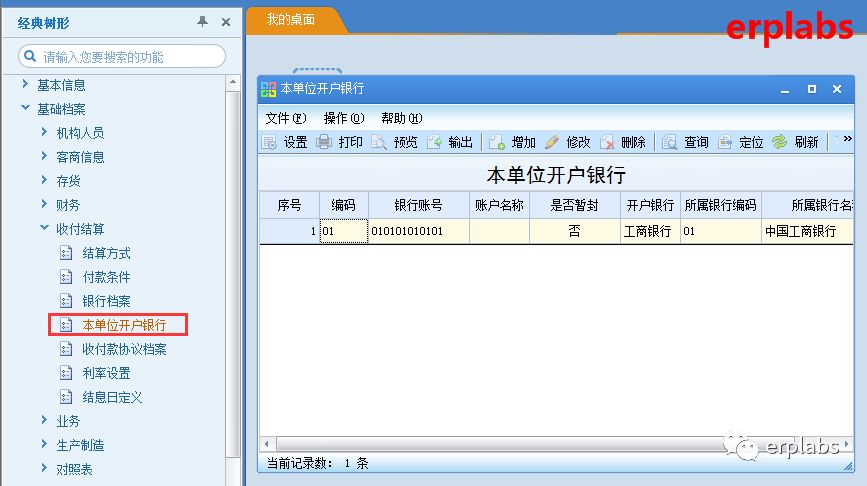Pin the 经典树形 panel
867x486 pixels.
click(202, 22)
